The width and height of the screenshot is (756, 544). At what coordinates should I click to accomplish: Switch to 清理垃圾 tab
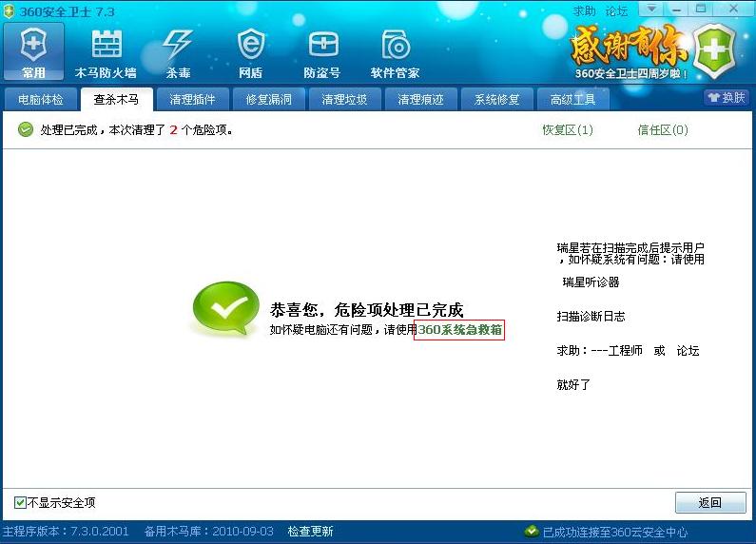[x=345, y=100]
